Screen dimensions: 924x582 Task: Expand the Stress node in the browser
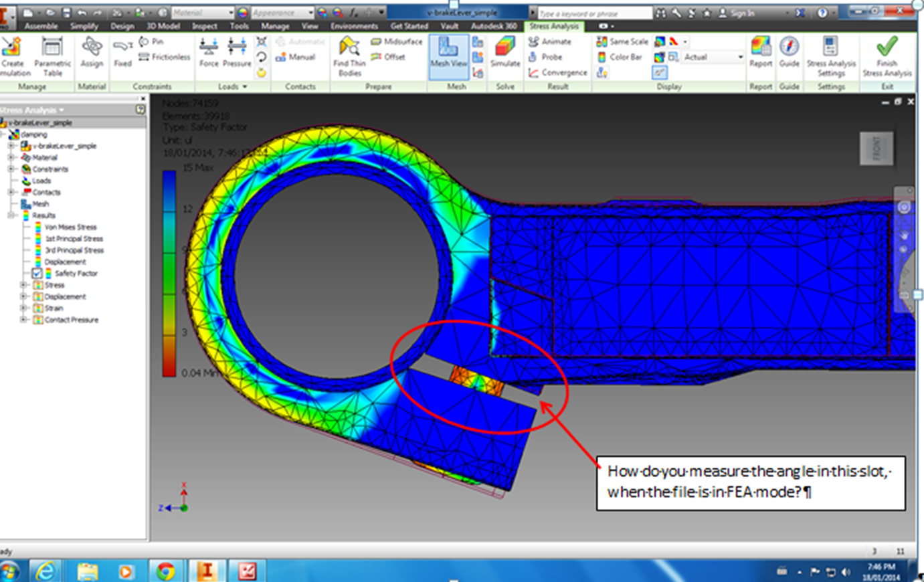point(23,284)
